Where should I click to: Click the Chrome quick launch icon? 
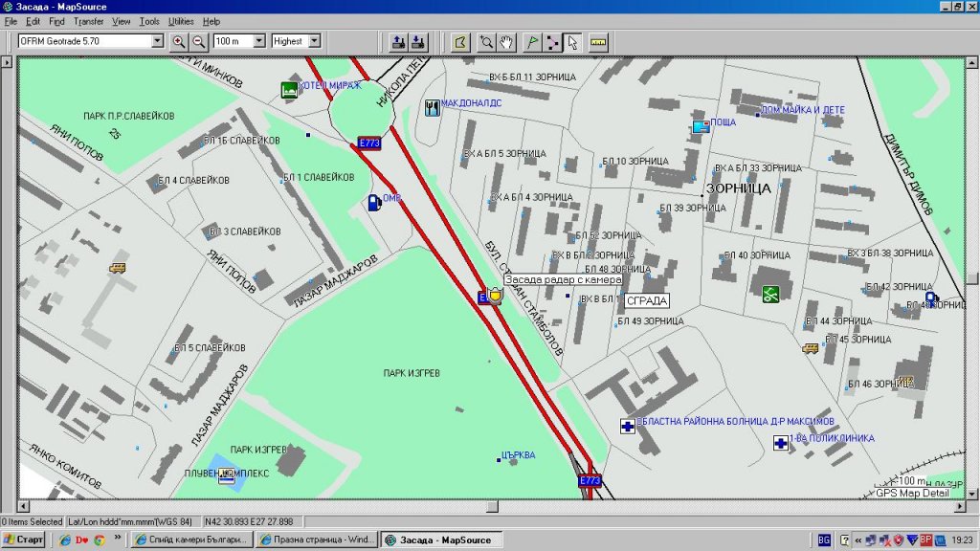[x=100, y=540]
